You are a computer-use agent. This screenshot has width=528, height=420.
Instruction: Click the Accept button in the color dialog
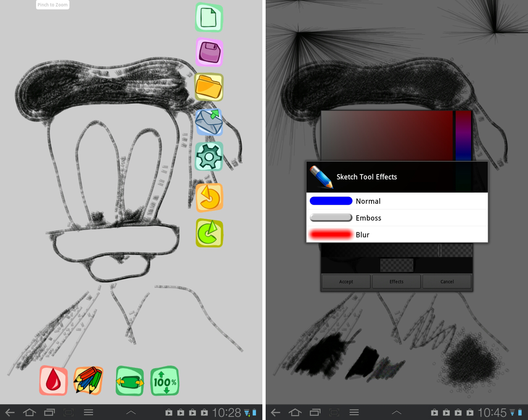click(x=346, y=282)
